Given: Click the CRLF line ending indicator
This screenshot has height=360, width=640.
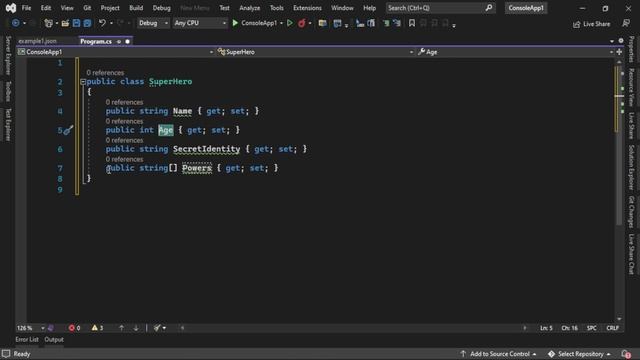Looking at the screenshot, I should [x=612, y=328].
